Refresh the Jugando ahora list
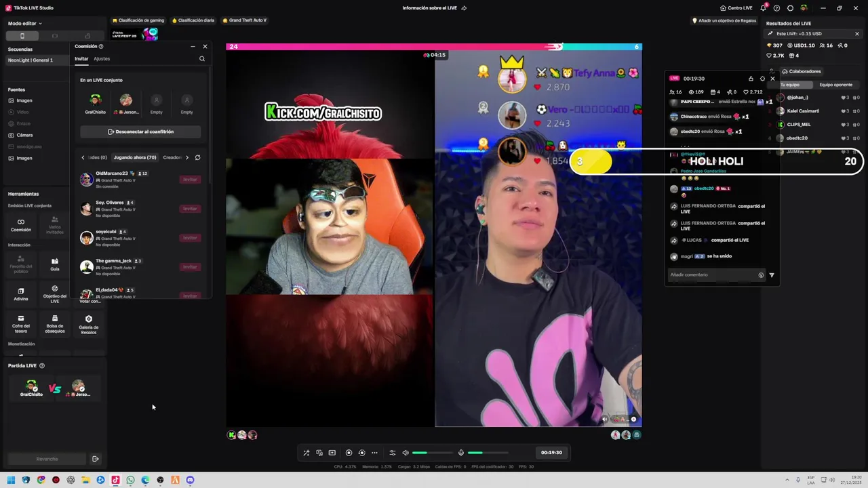This screenshot has height=488, width=868. click(x=197, y=157)
